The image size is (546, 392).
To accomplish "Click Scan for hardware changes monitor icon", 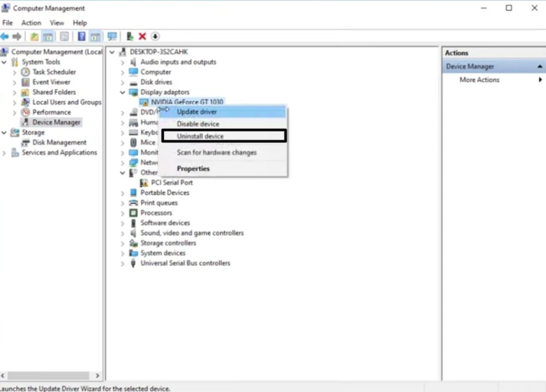I will [x=112, y=36].
